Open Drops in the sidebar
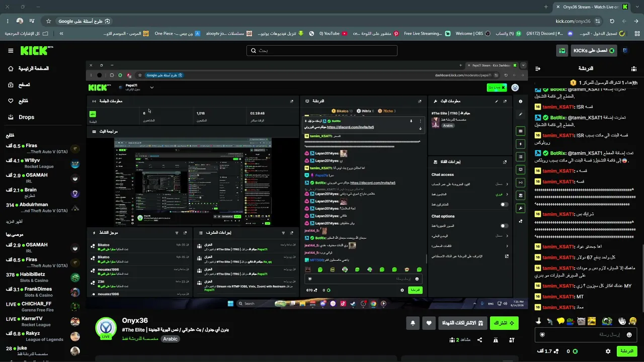Viewport: 644px width, 362px height. pos(21,117)
